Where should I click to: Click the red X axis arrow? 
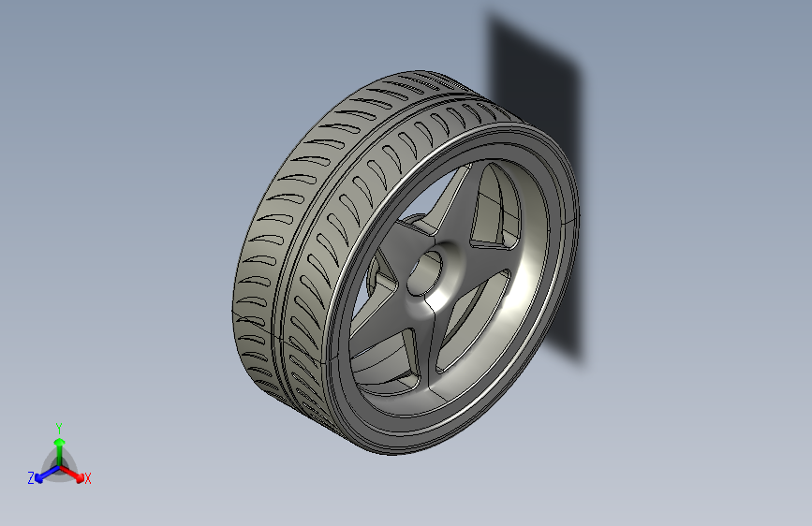pos(72,474)
